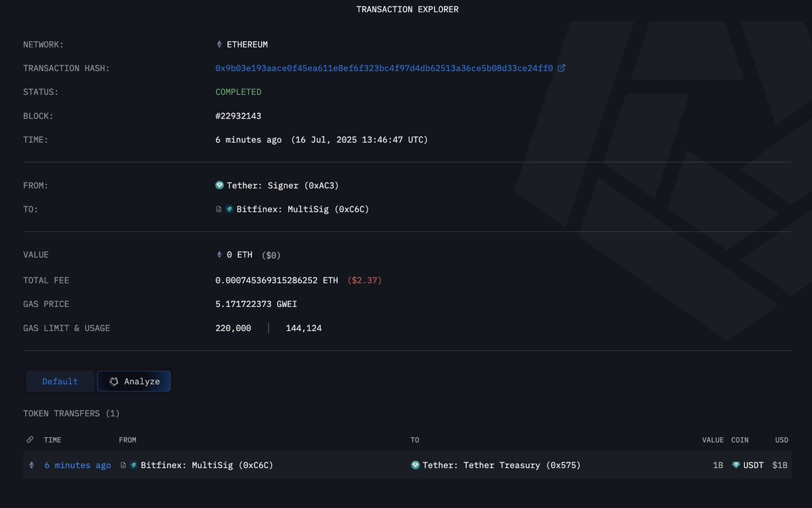Click Tether icon beside Tether Treasury
812x508 pixels.
coord(415,465)
